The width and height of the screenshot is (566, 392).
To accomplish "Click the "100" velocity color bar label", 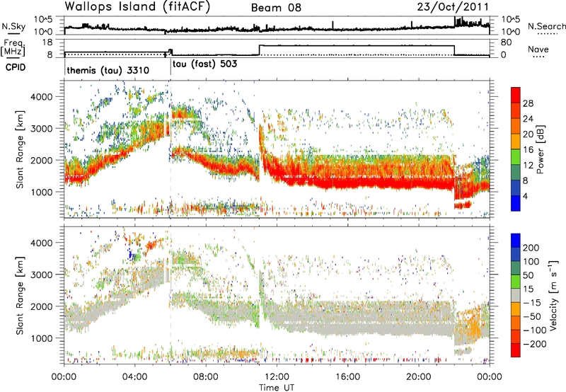I will tap(531, 262).
